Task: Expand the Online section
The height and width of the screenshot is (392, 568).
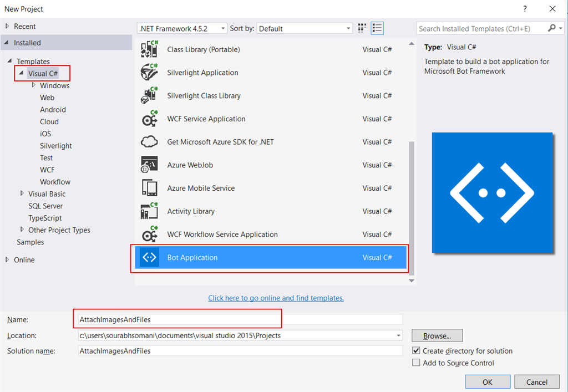Action: click(7, 259)
